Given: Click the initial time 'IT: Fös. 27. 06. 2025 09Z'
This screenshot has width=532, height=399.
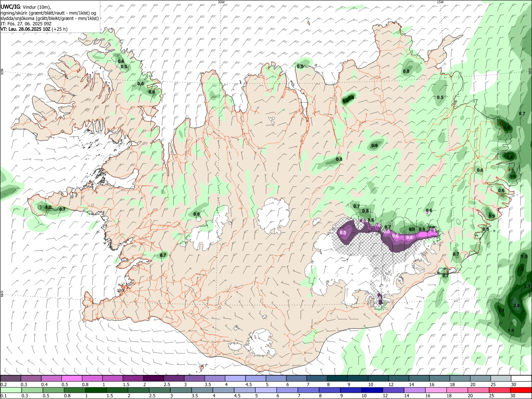Looking at the screenshot, I should tap(26, 24).
